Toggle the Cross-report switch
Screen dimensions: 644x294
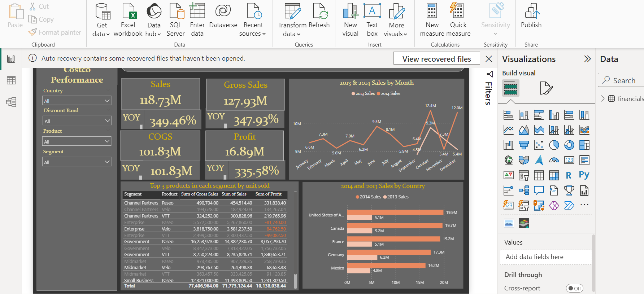click(574, 288)
